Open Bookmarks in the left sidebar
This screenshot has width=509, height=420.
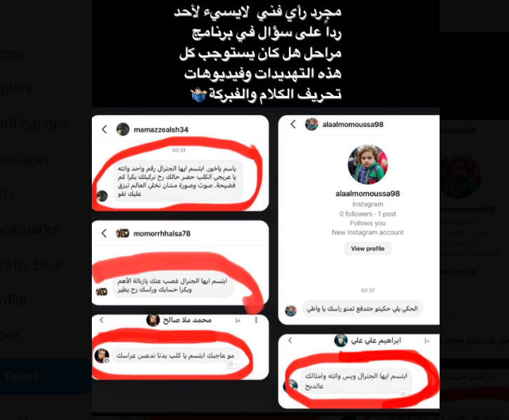(x=29, y=229)
